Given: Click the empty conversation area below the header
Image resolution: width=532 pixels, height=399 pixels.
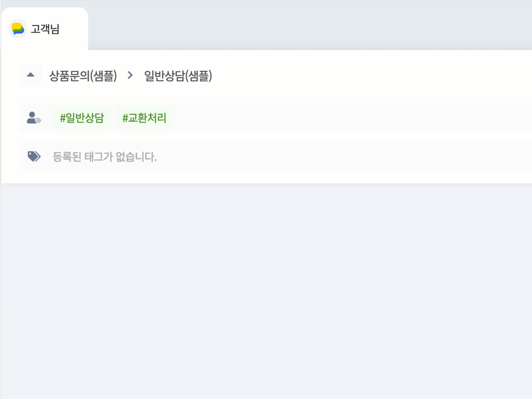Looking at the screenshot, I should tap(266, 291).
